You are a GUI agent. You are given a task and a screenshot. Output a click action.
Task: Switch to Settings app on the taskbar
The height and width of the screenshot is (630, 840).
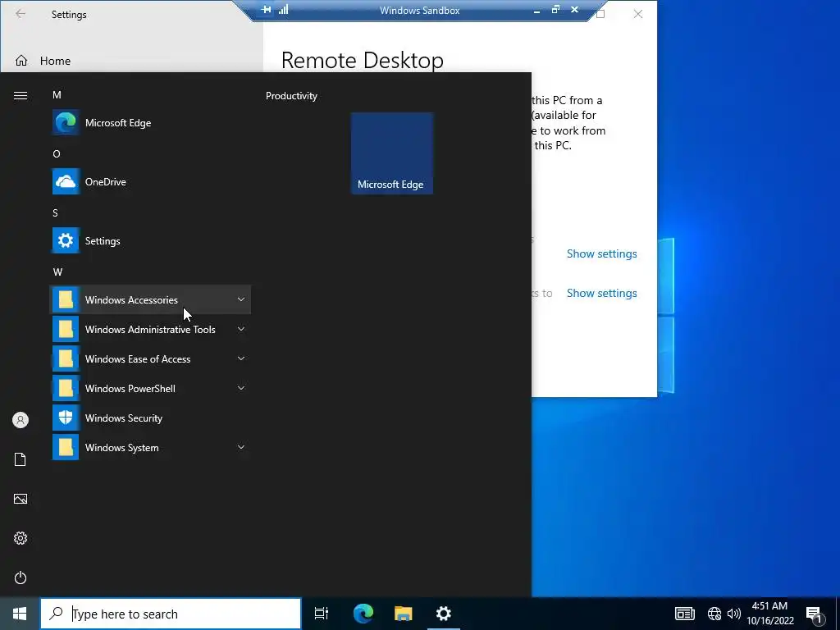[x=444, y=614]
